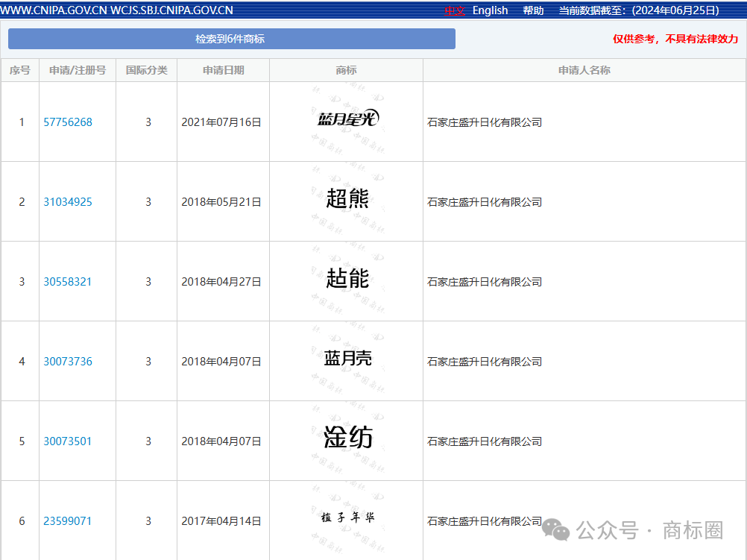Viewport: 747px width, 560px height.
Task: Switch language to English
Action: point(491,10)
